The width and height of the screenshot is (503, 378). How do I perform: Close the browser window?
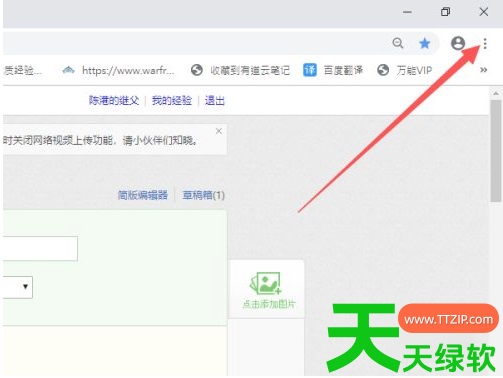[484, 12]
